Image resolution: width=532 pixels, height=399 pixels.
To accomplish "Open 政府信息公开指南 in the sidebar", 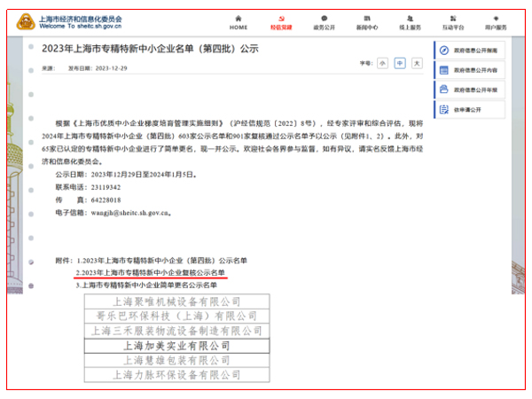I will 474,51.
